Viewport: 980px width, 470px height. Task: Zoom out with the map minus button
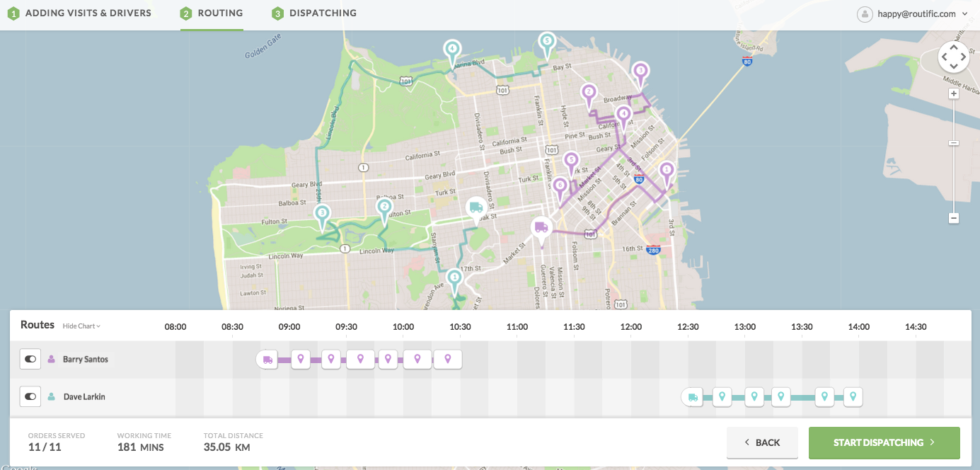pyautogui.click(x=954, y=218)
